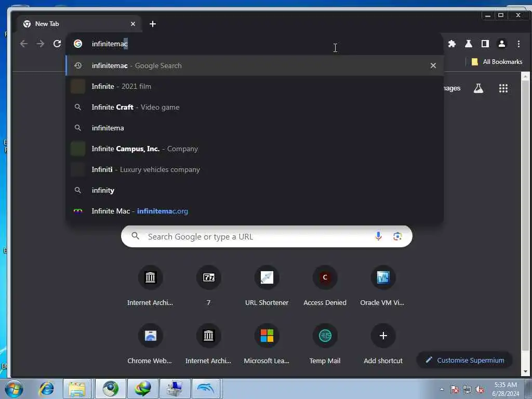Open the Chrome Labs flask in toolbar
Screen dimensions: 532x399
469,44
